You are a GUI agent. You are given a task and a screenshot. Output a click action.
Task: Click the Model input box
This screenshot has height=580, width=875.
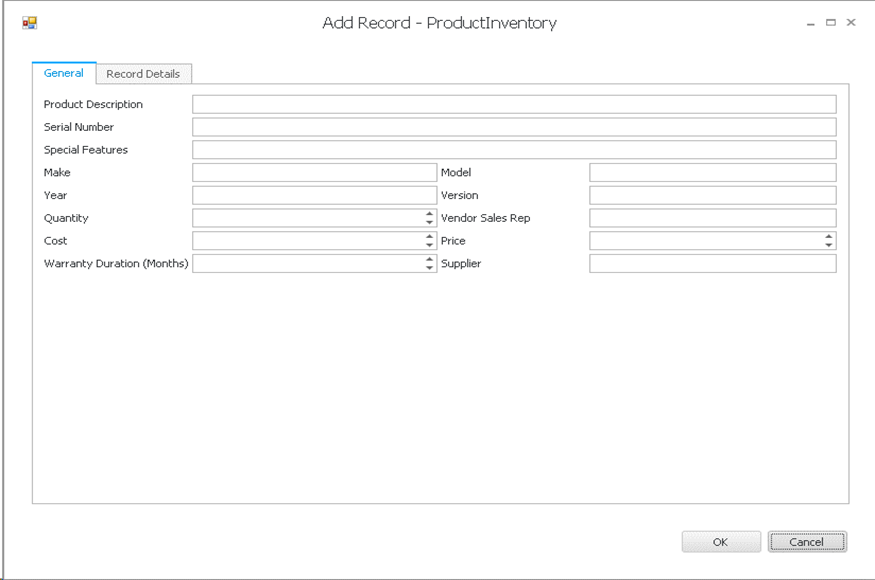[712, 173]
